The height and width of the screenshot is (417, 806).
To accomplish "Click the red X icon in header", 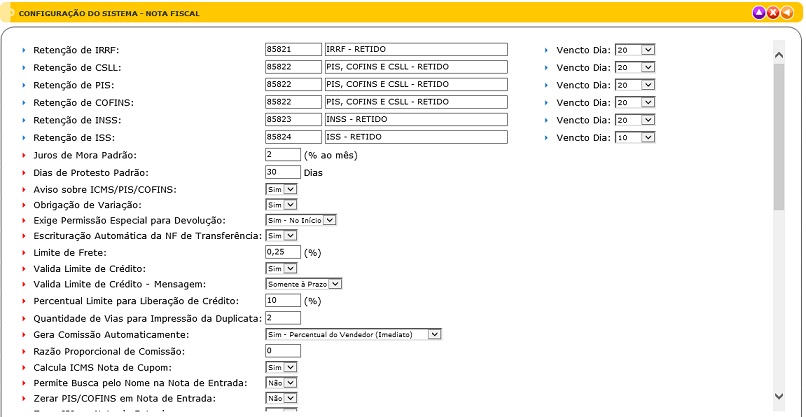I will [773, 12].
